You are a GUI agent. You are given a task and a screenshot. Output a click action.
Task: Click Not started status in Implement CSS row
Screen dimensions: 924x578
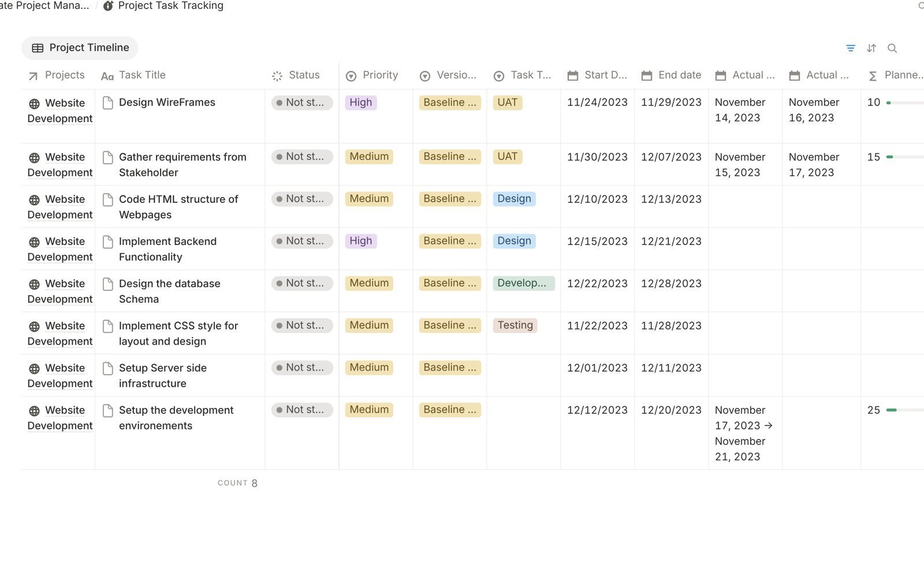click(x=302, y=325)
